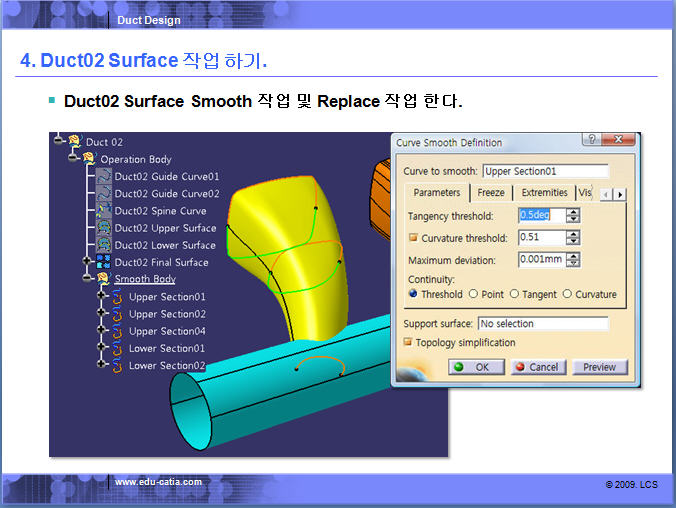Image resolution: width=676 pixels, height=508 pixels.
Task: Switch to the Freeze tab
Action: 490,192
